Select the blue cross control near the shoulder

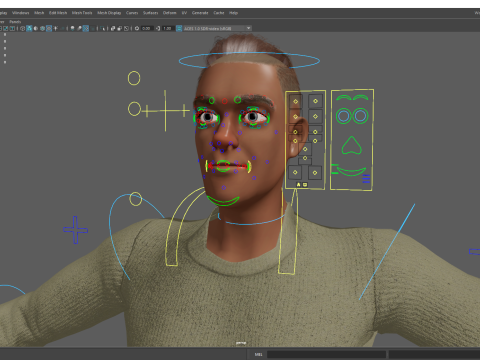[75, 230]
